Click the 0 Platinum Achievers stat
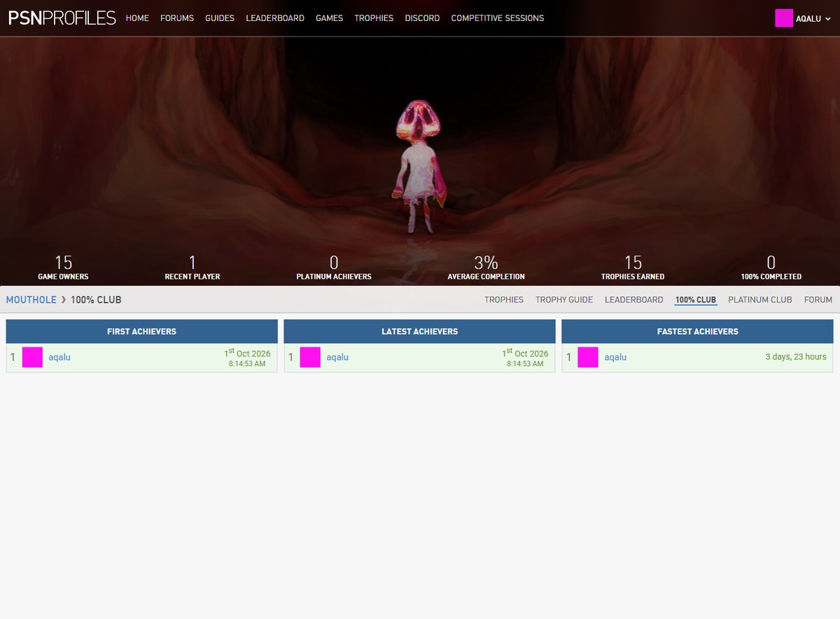This screenshot has width=840, height=619. click(334, 267)
